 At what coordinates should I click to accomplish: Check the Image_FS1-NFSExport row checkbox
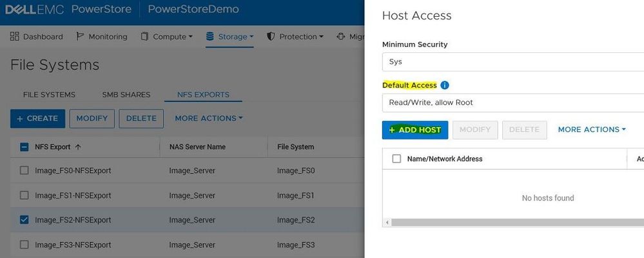(24, 195)
